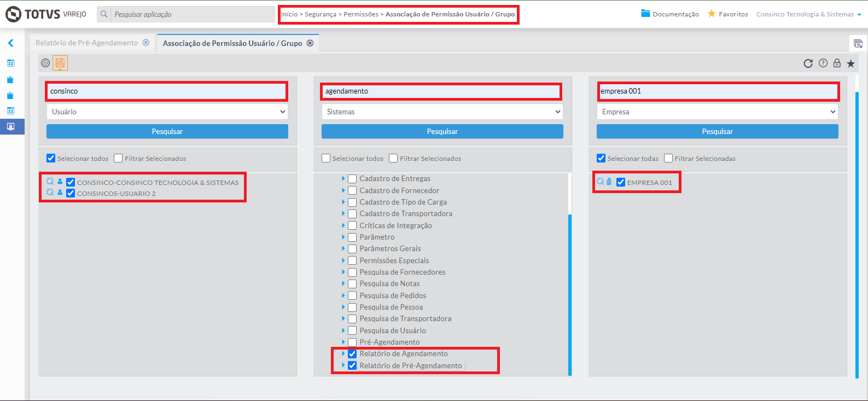Uncheck Selecionar todas in the Empresa panel
The image size is (868, 401).
click(601, 158)
